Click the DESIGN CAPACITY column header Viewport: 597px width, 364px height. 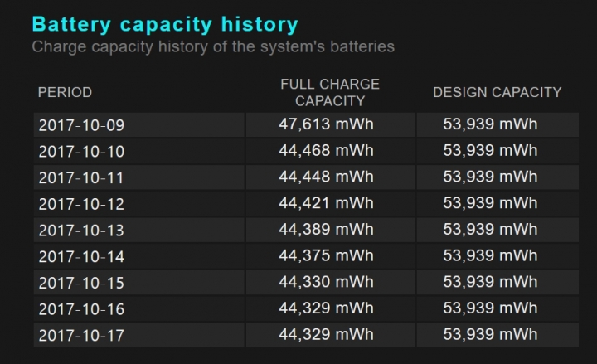pyautogui.click(x=498, y=92)
